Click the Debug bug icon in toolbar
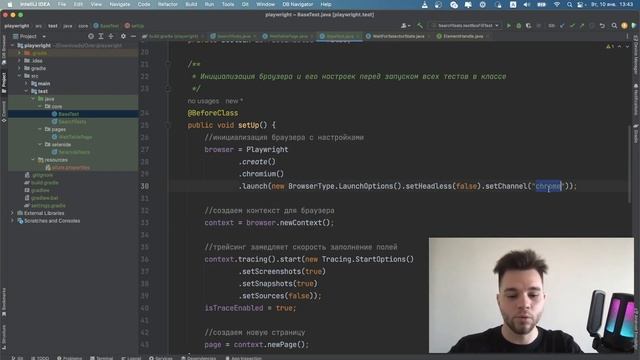This screenshot has height=360, width=640. 518,26
